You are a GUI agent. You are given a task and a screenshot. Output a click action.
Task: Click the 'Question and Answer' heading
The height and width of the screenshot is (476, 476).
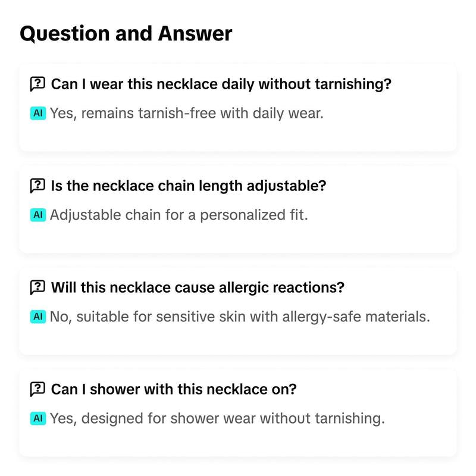[126, 33]
